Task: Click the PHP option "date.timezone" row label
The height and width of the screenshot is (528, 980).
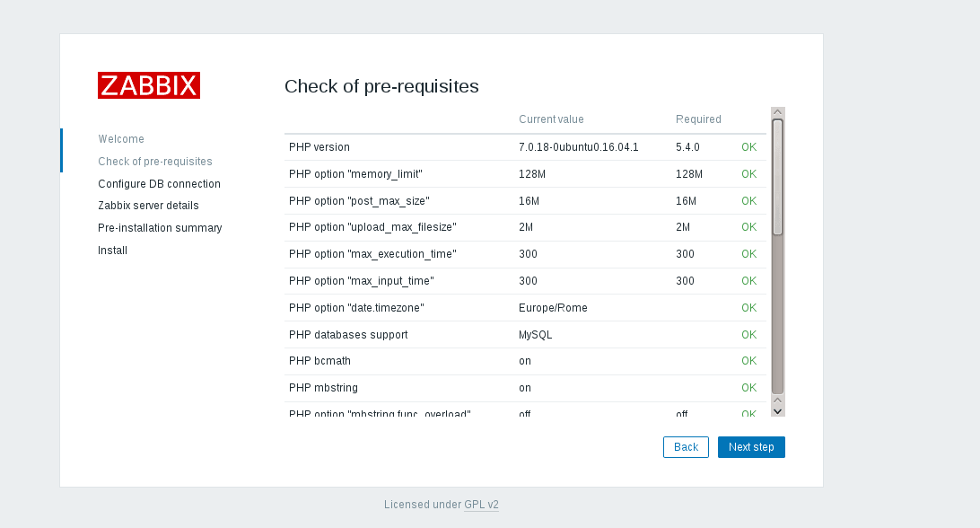Action: pos(356,308)
